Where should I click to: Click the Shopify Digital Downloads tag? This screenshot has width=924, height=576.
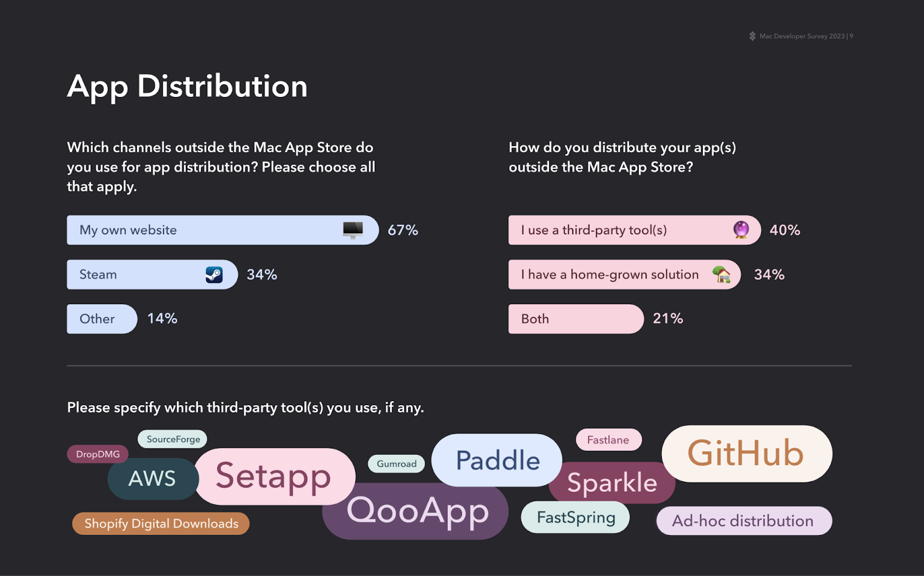pos(161,523)
